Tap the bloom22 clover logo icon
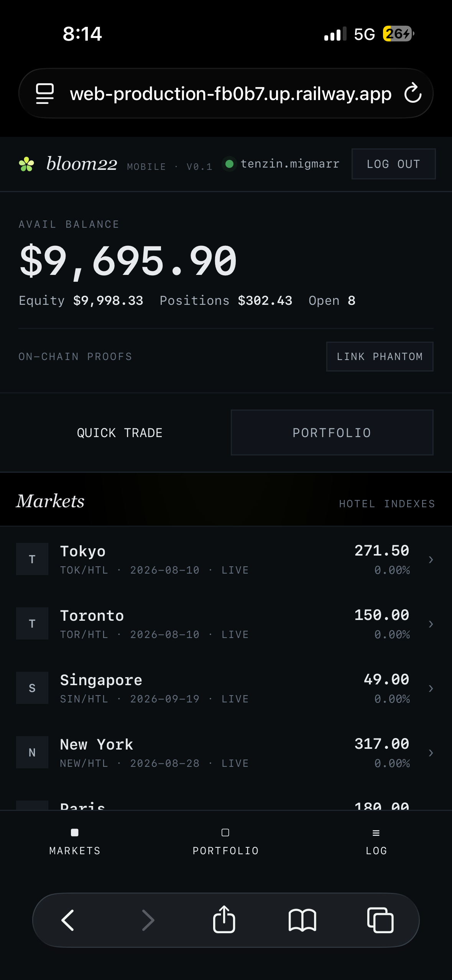The height and width of the screenshot is (980, 452). [26, 164]
